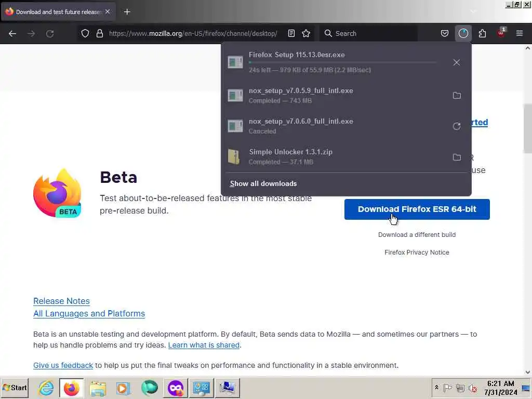Open the tracking protection shield icon

click(85, 33)
